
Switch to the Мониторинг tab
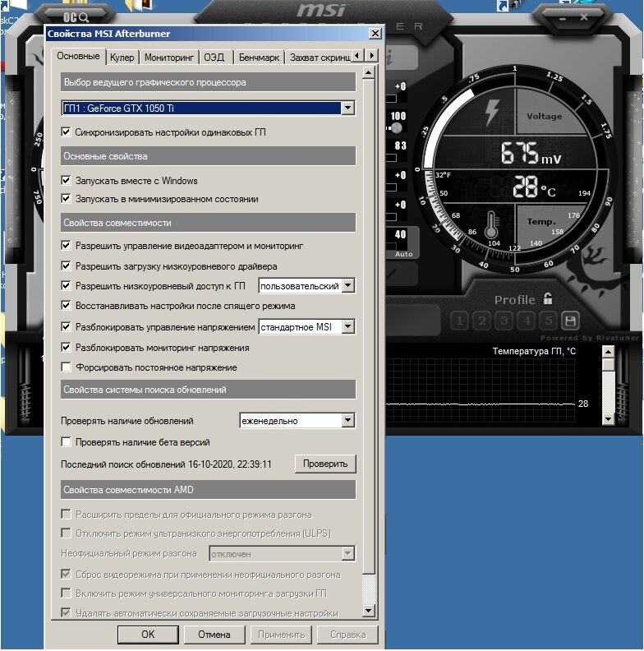pos(169,58)
